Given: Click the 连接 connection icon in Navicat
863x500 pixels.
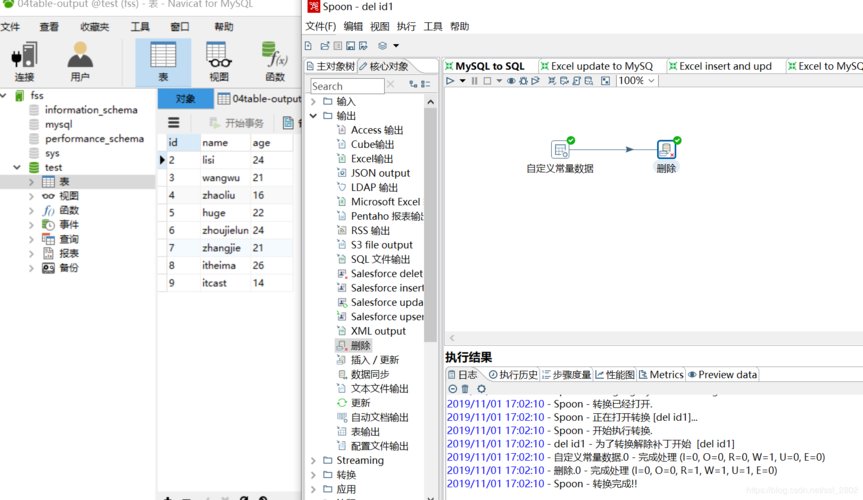Looking at the screenshot, I should [24, 62].
